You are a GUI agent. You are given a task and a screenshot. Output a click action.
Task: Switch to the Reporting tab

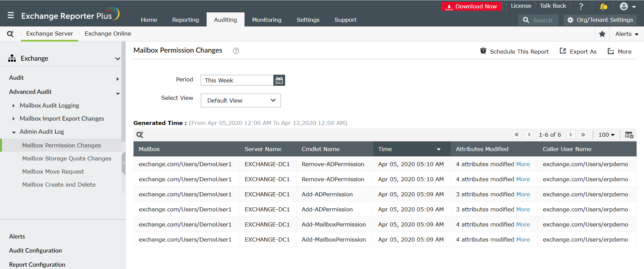click(185, 20)
